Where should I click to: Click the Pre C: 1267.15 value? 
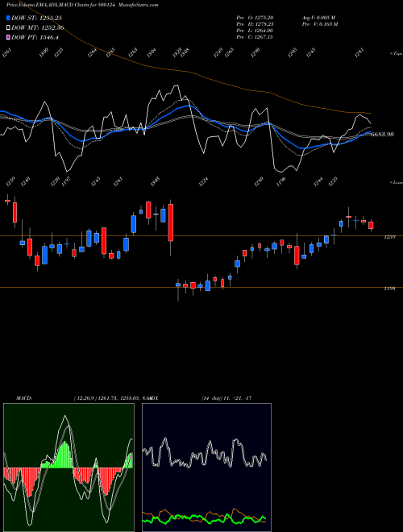(255, 36)
